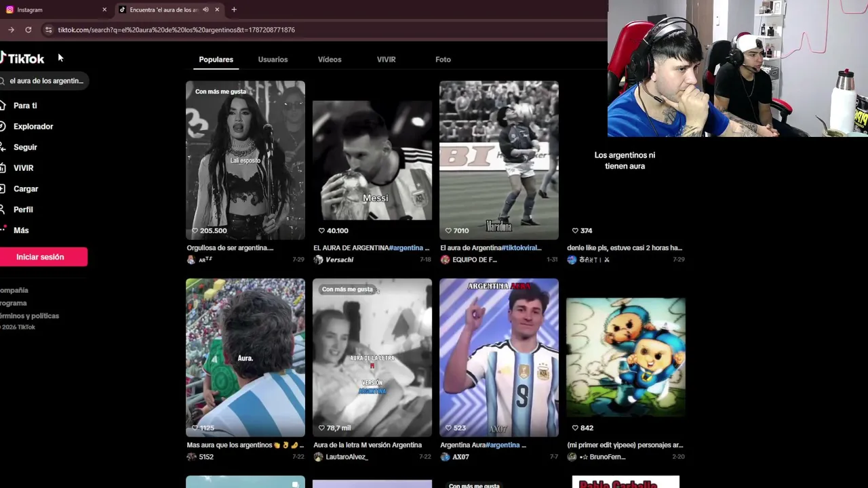Open a new browser tab

pos(234,9)
